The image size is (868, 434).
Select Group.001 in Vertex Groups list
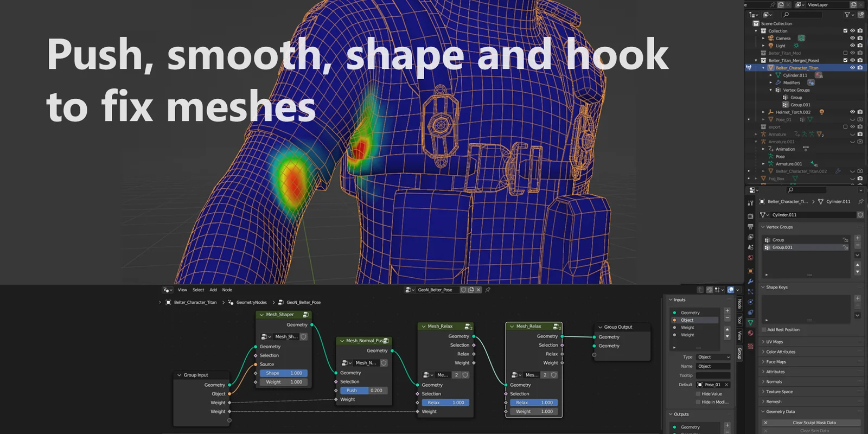(x=806, y=247)
